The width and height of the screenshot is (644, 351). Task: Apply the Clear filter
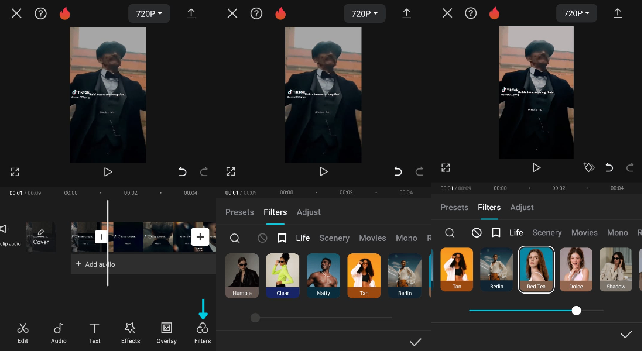click(x=283, y=276)
